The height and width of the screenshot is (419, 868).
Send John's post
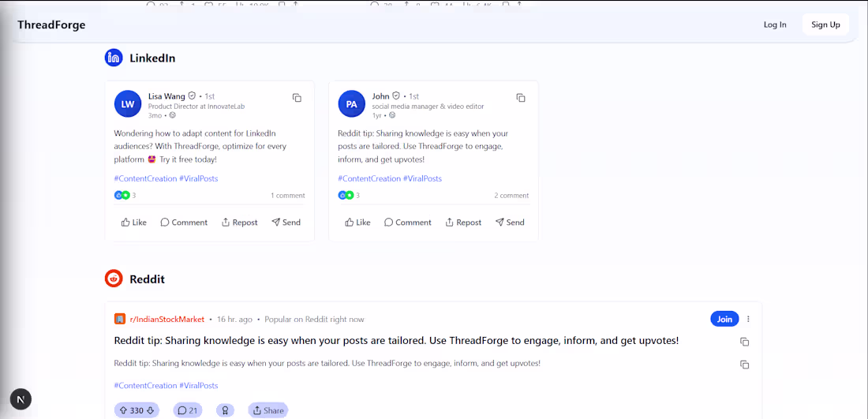pos(510,223)
